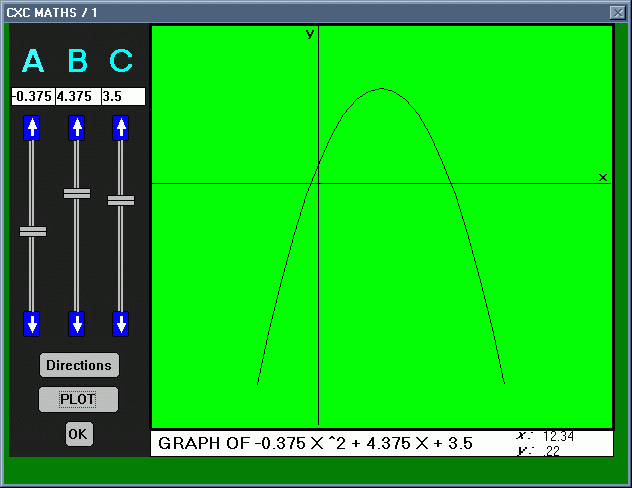
Task: Click the x axis label on graph
Action: [x=603, y=177]
